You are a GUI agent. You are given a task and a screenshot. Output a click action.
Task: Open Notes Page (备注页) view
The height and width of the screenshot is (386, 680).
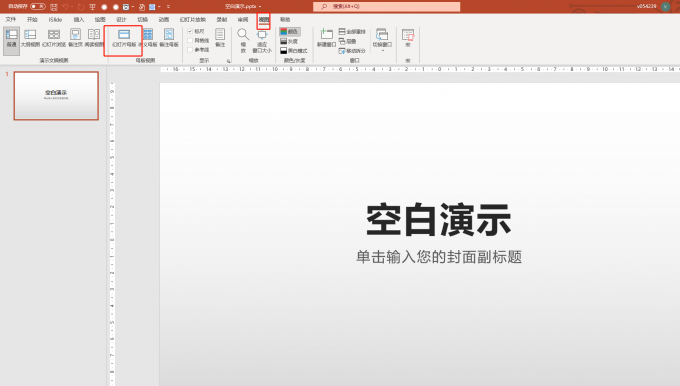click(x=75, y=38)
